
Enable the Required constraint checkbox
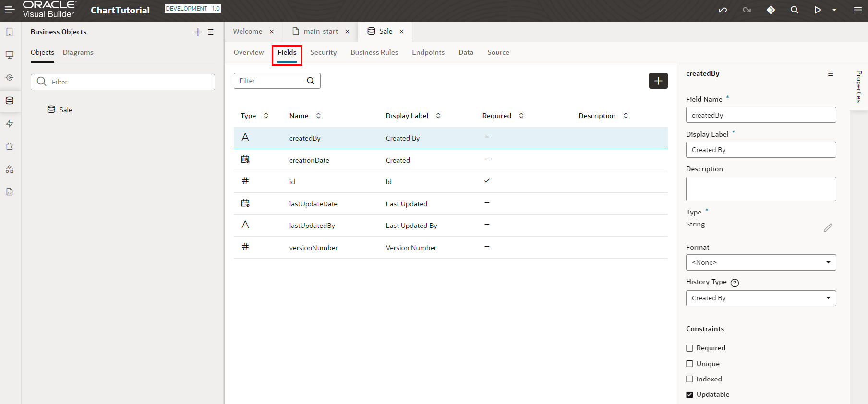click(x=690, y=348)
